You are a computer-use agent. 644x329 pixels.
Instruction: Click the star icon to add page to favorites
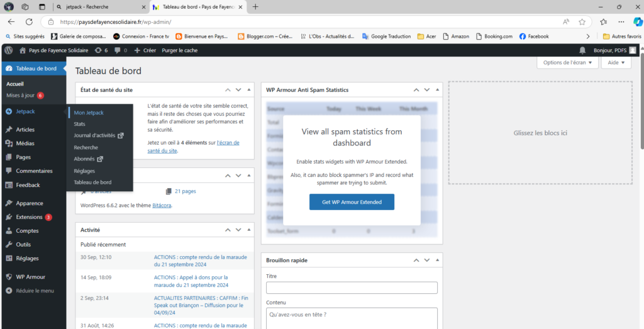click(x=582, y=21)
